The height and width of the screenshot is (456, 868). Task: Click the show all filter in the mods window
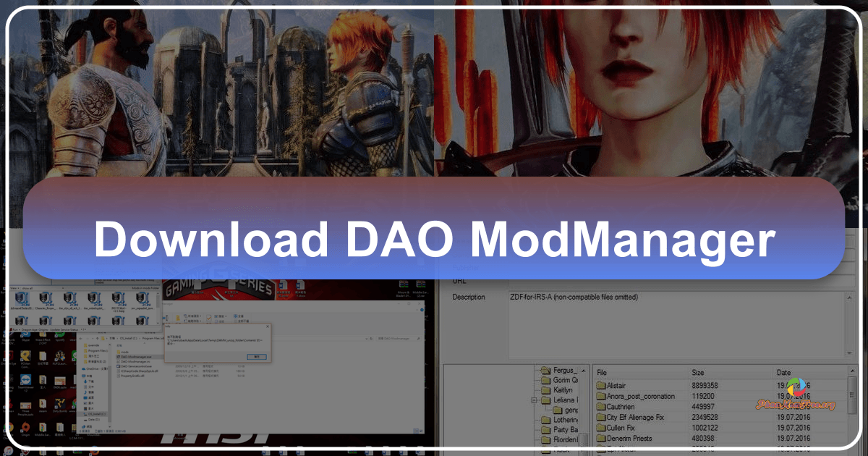click(27, 288)
